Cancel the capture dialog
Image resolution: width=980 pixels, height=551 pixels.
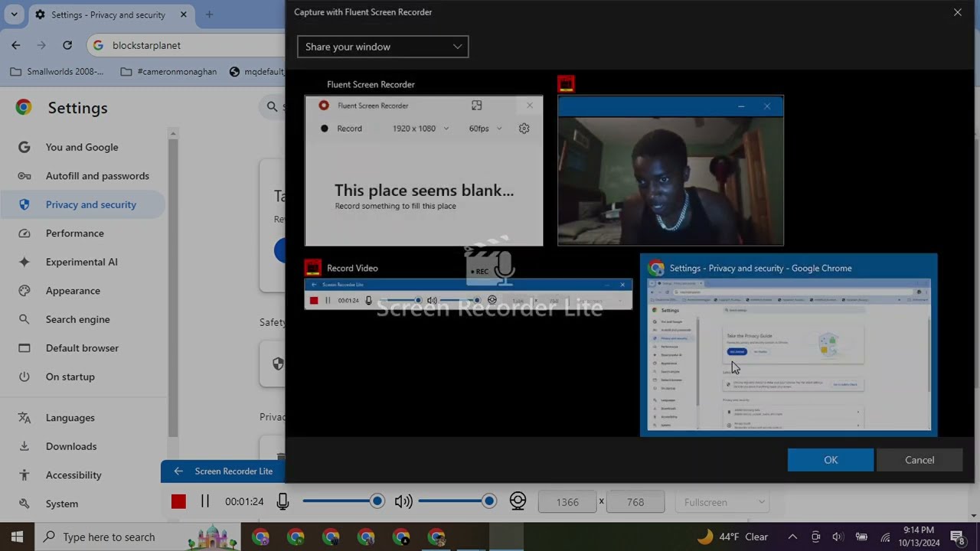click(920, 460)
